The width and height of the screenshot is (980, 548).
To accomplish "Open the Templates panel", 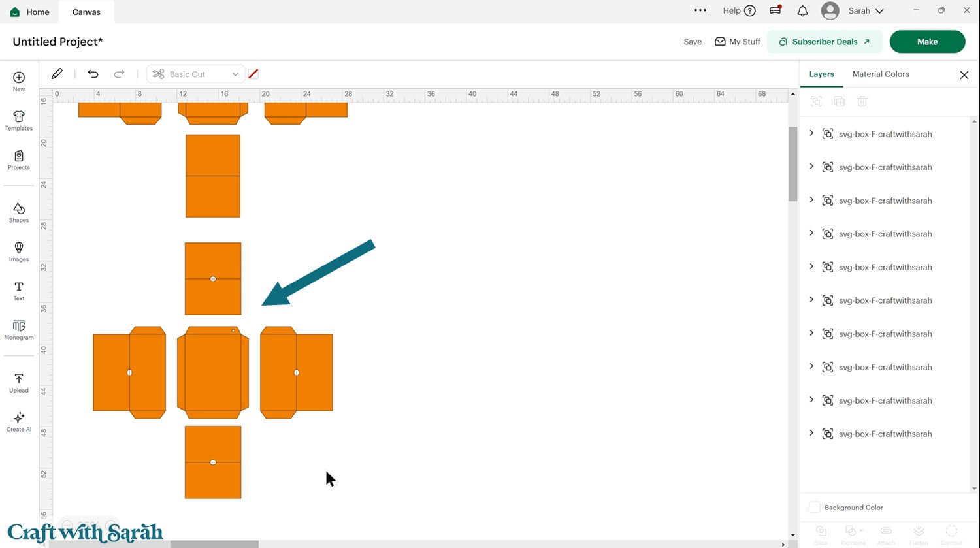I will point(19,120).
